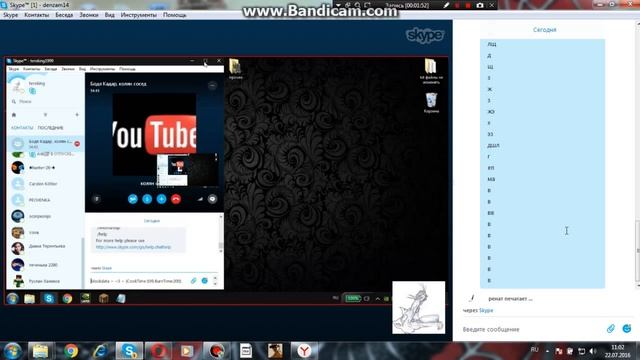Viewport: 640px width, 360px height.
Task: Open the Корзина recycle bin on shared desktop
Action: click(x=431, y=103)
